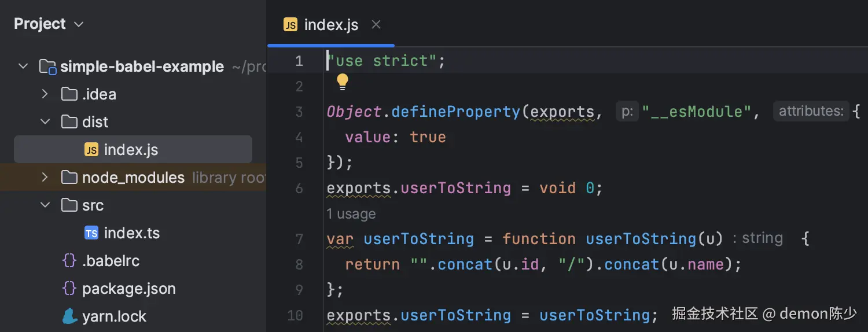The height and width of the screenshot is (332, 868).
Task: Click the src folder icon
Action: tap(69, 205)
